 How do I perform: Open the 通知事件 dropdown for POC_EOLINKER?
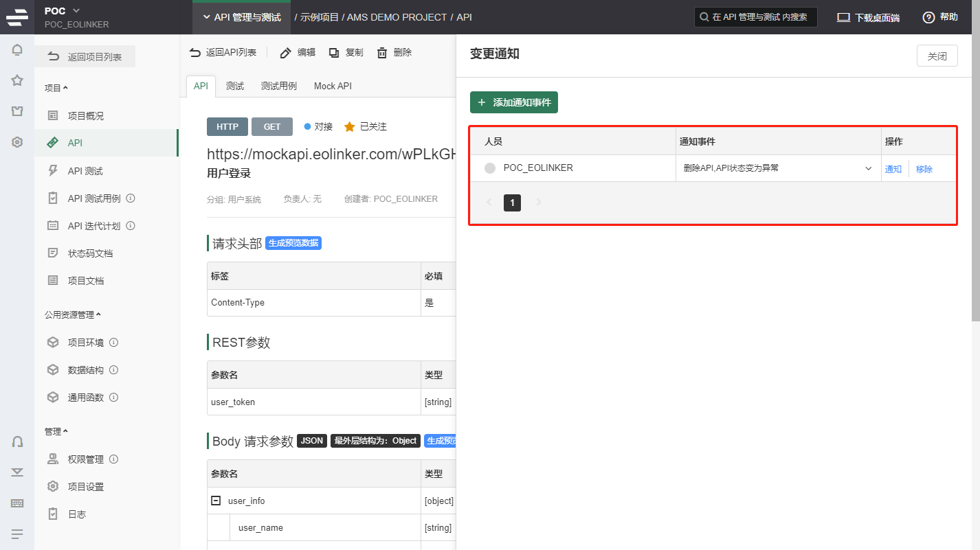click(868, 168)
